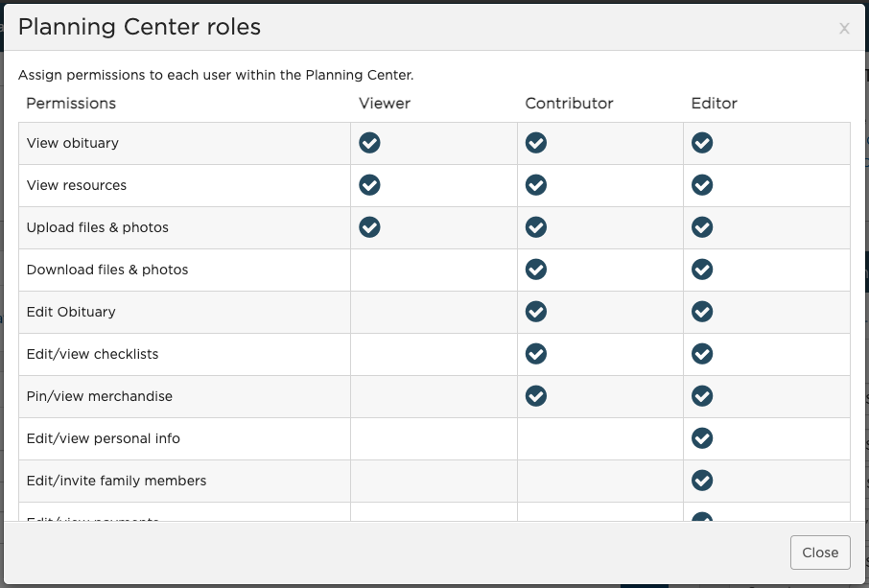Click the Download files & photos checkmark under Contributor
This screenshot has width=869, height=588.
pyautogui.click(x=535, y=270)
